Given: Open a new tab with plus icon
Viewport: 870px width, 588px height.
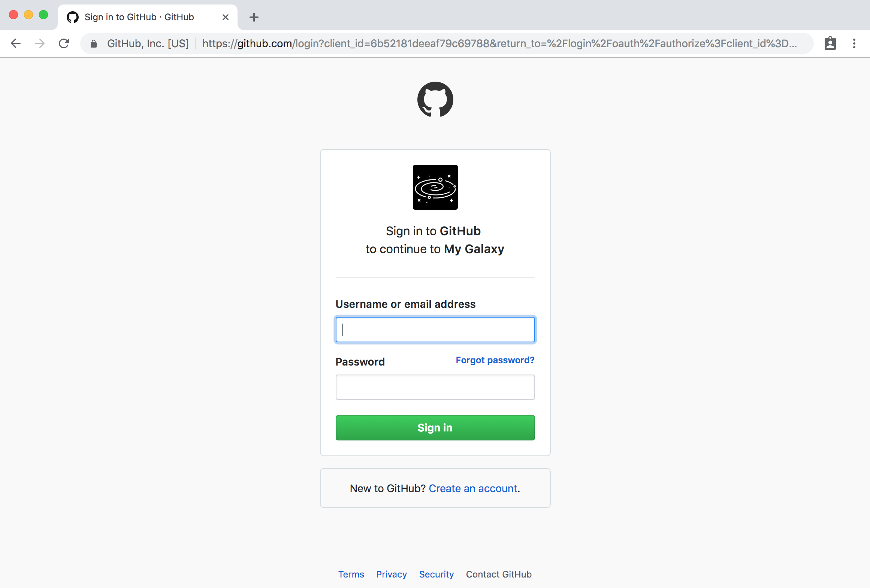Looking at the screenshot, I should [x=254, y=17].
